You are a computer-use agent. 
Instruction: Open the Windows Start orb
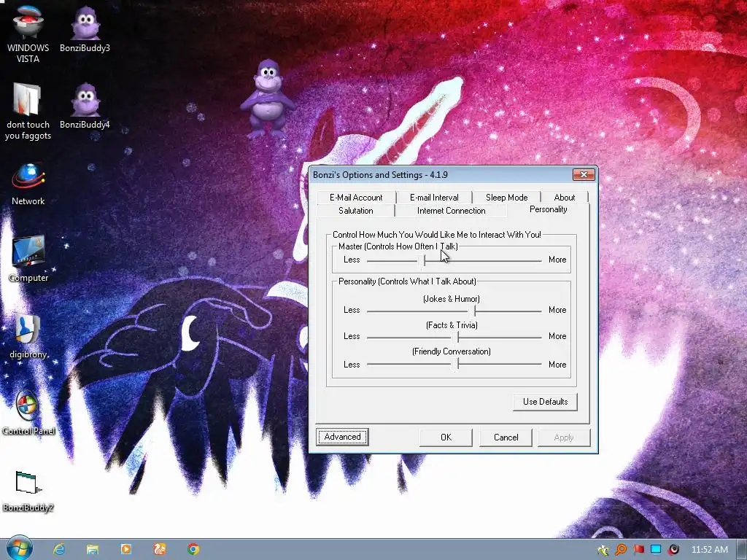(19, 549)
